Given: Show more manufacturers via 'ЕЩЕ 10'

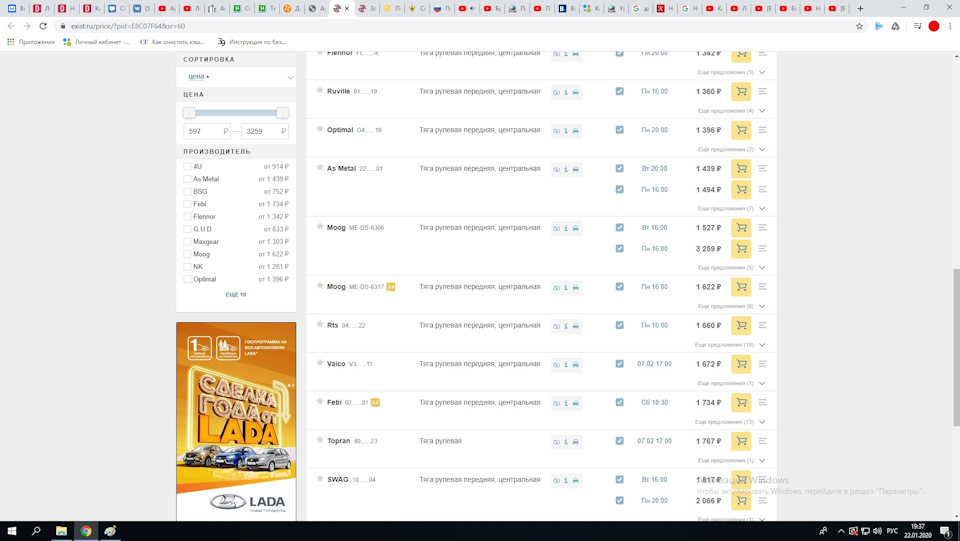Looking at the screenshot, I should tap(236, 294).
